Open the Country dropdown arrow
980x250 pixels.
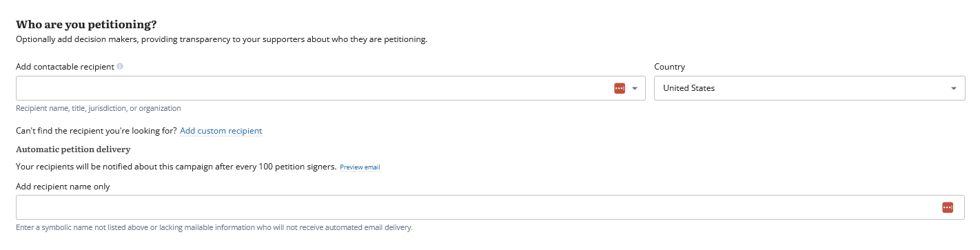[954, 88]
